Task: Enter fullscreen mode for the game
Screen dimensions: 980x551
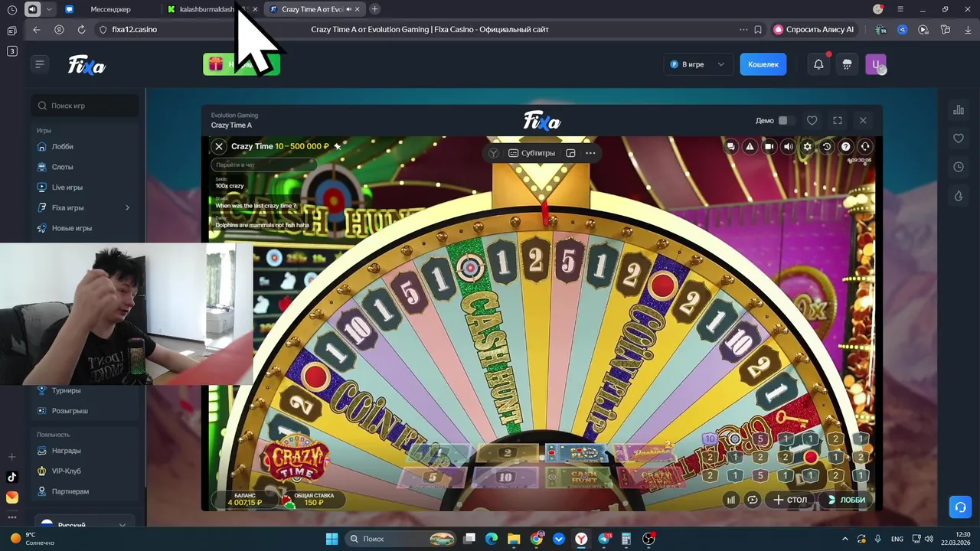Action: point(838,120)
